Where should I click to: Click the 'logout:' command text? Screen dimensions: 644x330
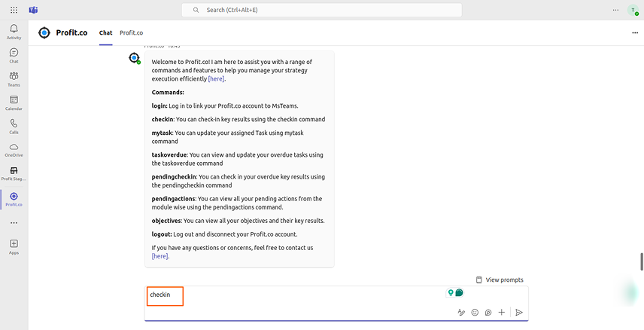click(x=162, y=234)
